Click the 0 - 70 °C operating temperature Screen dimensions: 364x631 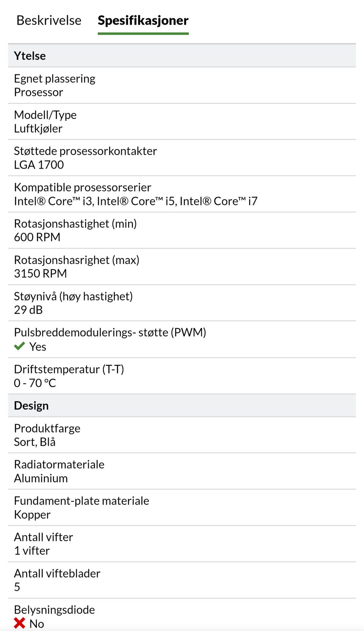click(35, 383)
